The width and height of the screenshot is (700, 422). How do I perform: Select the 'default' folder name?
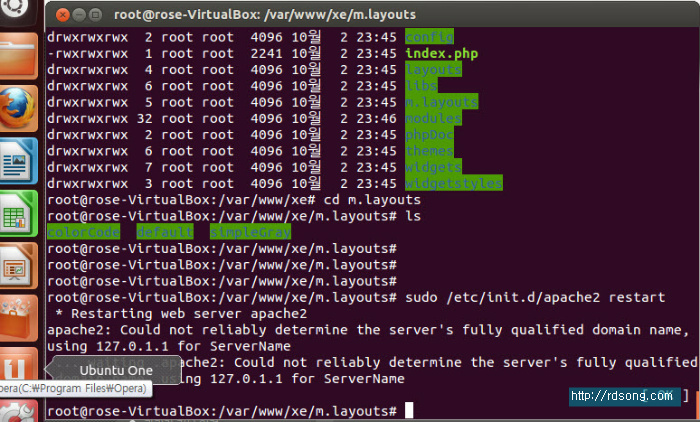point(165,232)
